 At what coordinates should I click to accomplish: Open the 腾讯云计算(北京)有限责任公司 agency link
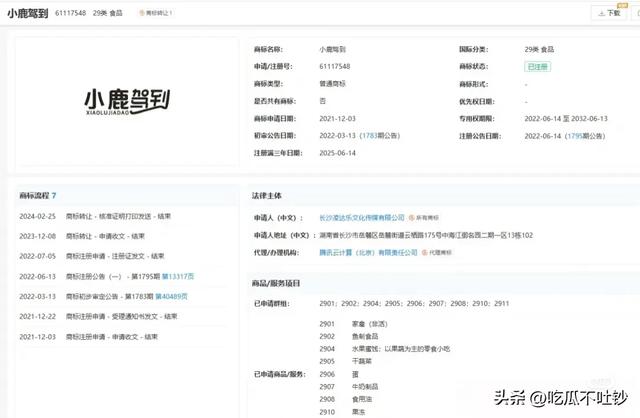[368, 253]
